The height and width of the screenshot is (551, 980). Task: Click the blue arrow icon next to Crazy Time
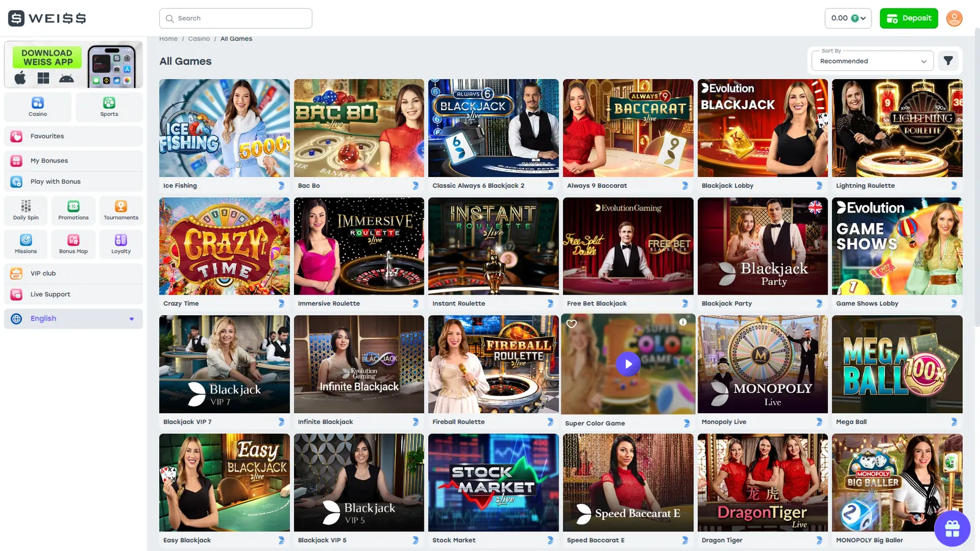281,304
